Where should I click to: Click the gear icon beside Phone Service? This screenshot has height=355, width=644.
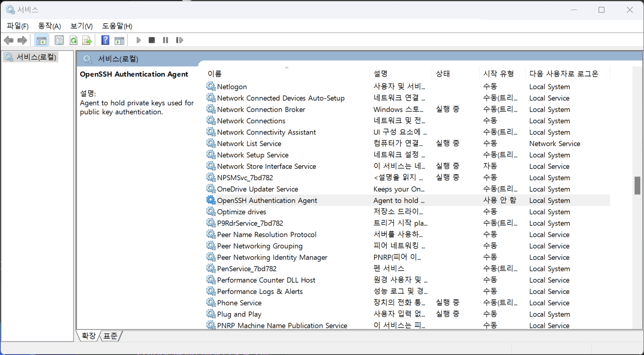pyautogui.click(x=211, y=302)
